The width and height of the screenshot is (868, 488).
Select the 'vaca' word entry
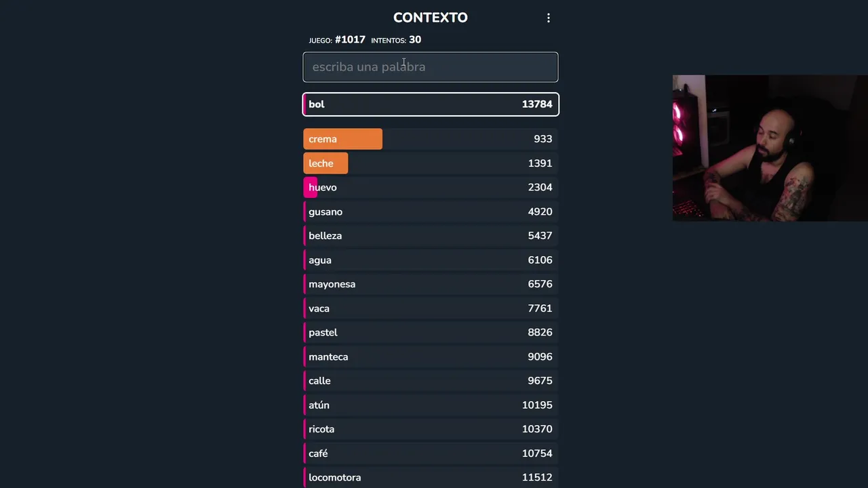pyautogui.click(x=431, y=308)
